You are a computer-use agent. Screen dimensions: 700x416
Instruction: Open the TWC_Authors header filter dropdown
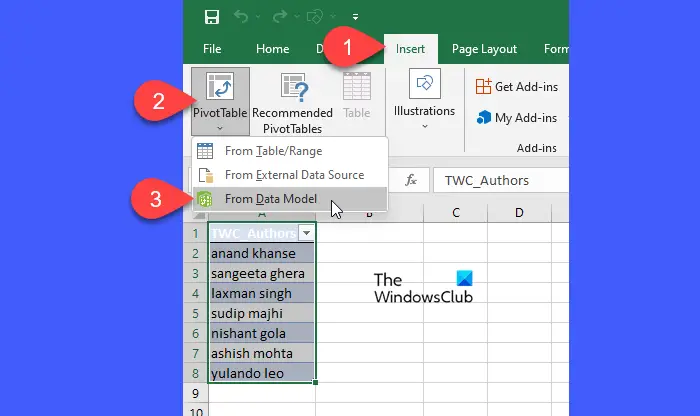(307, 233)
